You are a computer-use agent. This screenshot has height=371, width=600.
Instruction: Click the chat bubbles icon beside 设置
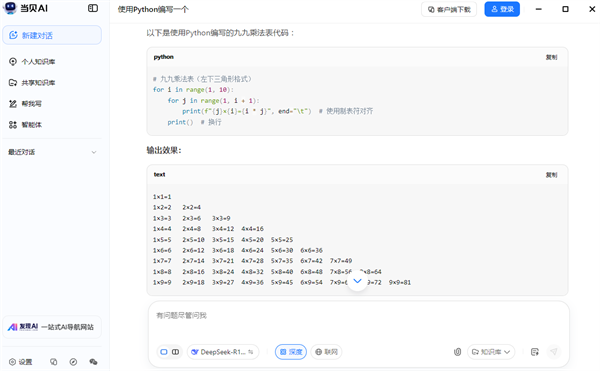[54, 362]
